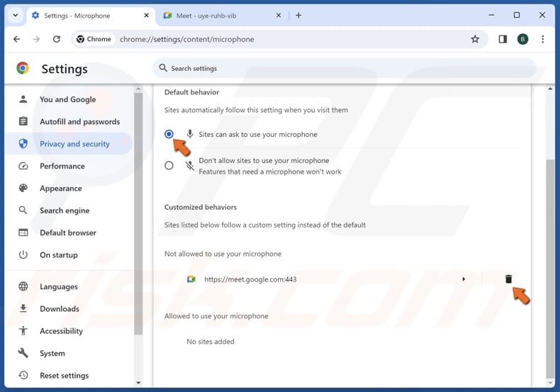Image resolution: width=560 pixels, height=392 pixels.
Task: Open Appearance settings section
Action: (69, 188)
